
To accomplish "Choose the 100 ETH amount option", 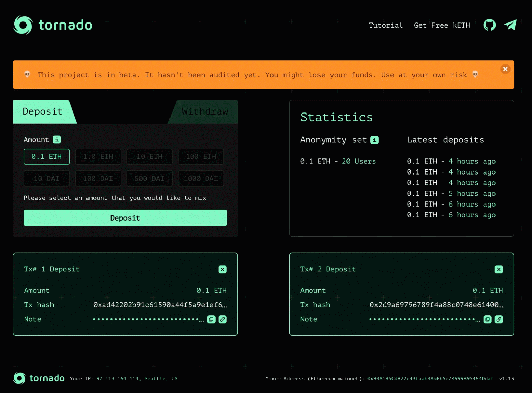I will [x=201, y=157].
